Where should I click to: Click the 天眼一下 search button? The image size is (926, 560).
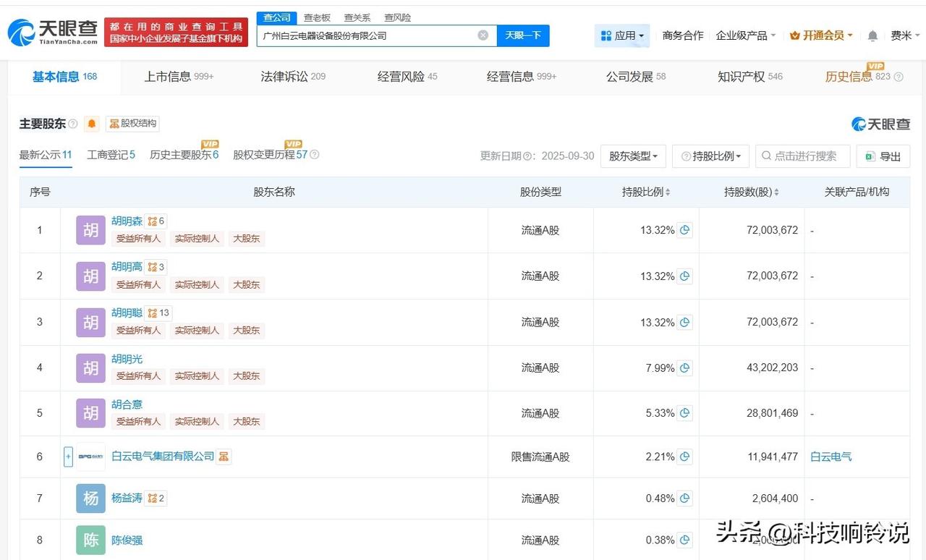(x=523, y=35)
